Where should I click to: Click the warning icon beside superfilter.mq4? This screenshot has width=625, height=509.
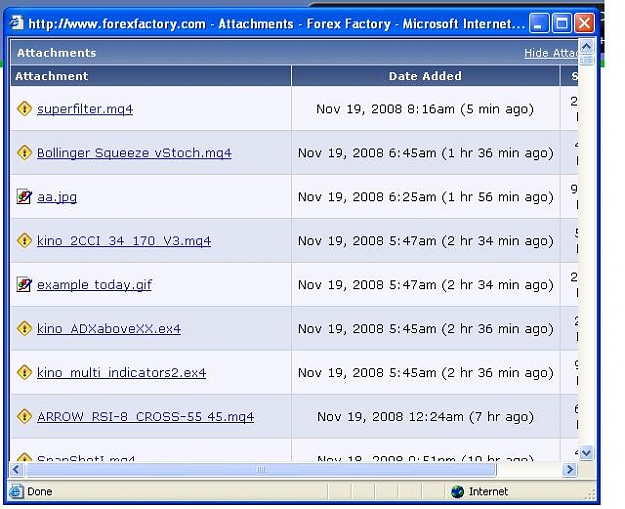point(24,108)
